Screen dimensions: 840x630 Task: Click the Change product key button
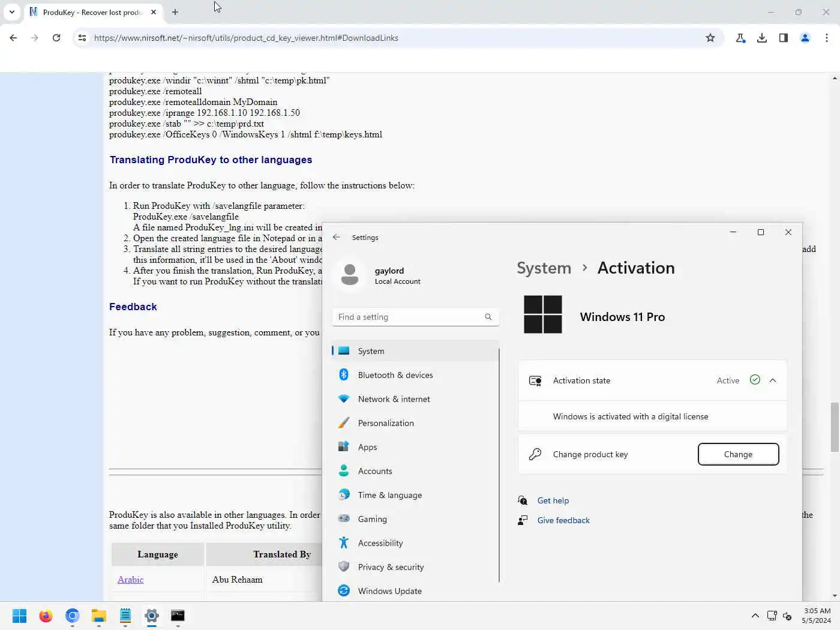(x=738, y=454)
